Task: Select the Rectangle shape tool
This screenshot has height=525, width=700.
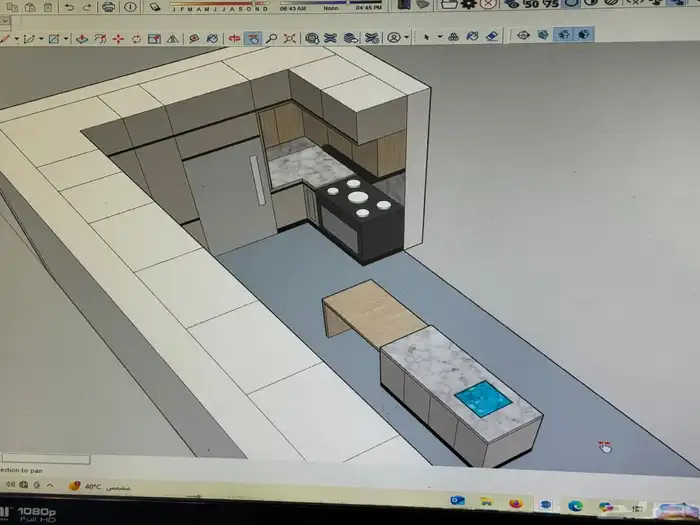Action: pyautogui.click(x=54, y=39)
